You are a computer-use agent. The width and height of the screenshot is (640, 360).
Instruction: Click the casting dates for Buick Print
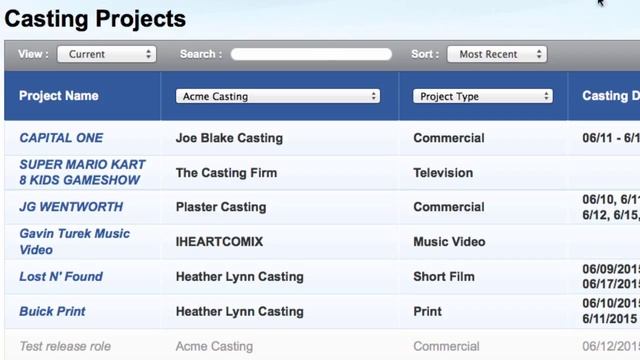coord(611,311)
